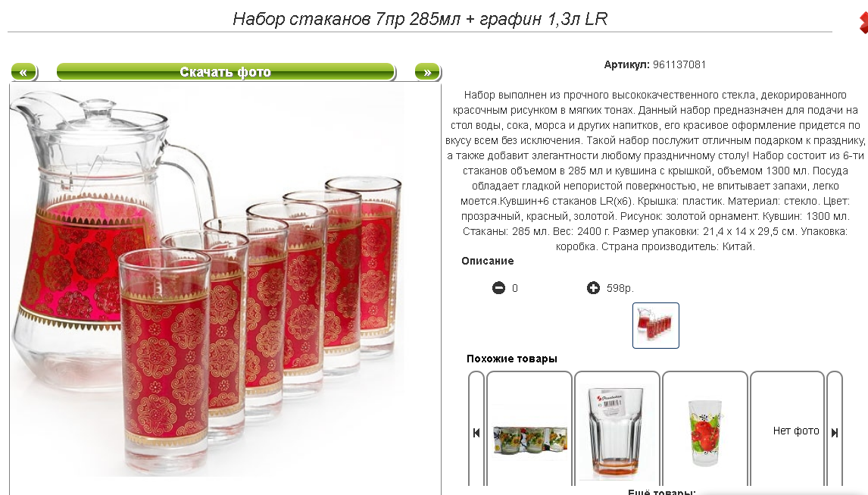Click the quantity value 0
868x495 pixels.
click(x=515, y=288)
